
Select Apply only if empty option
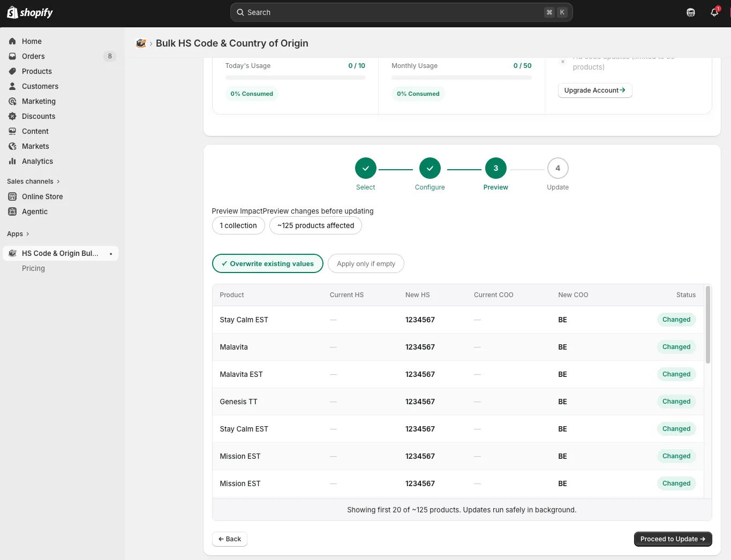point(366,263)
